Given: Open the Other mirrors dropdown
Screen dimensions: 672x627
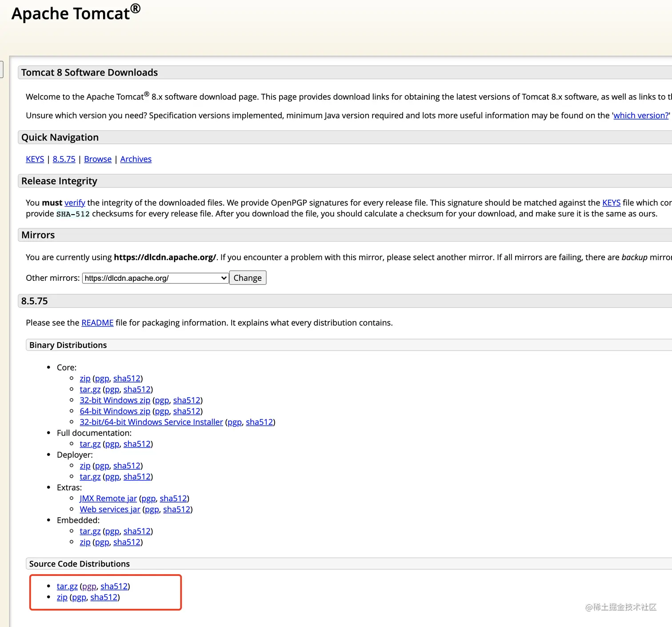Looking at the screenshot, I should coord(156,278).
